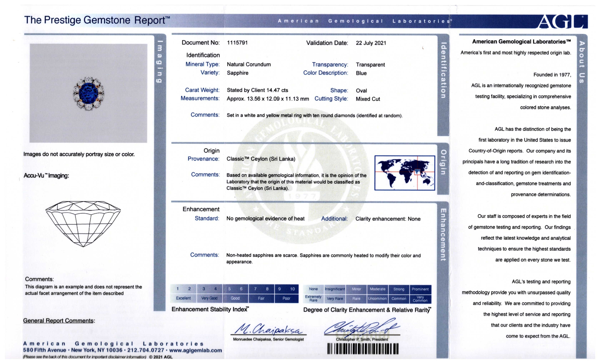Click the world map origin graphic

(x=405, y=173)
